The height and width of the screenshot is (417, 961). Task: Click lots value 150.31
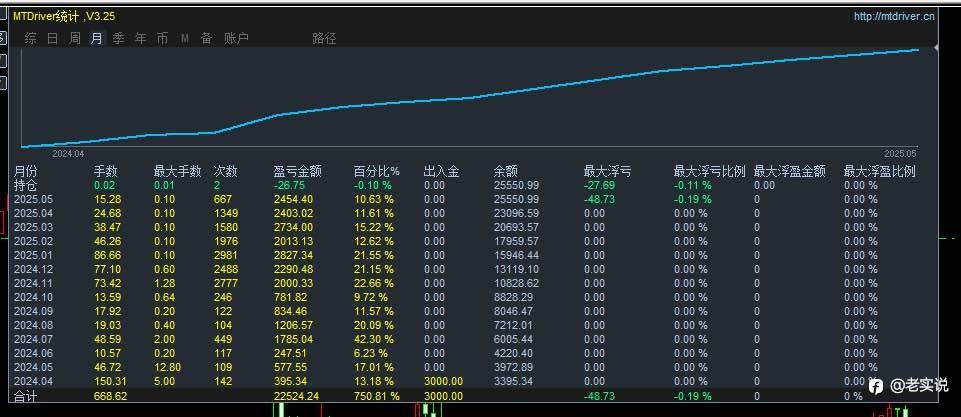[x=110, y=381]
